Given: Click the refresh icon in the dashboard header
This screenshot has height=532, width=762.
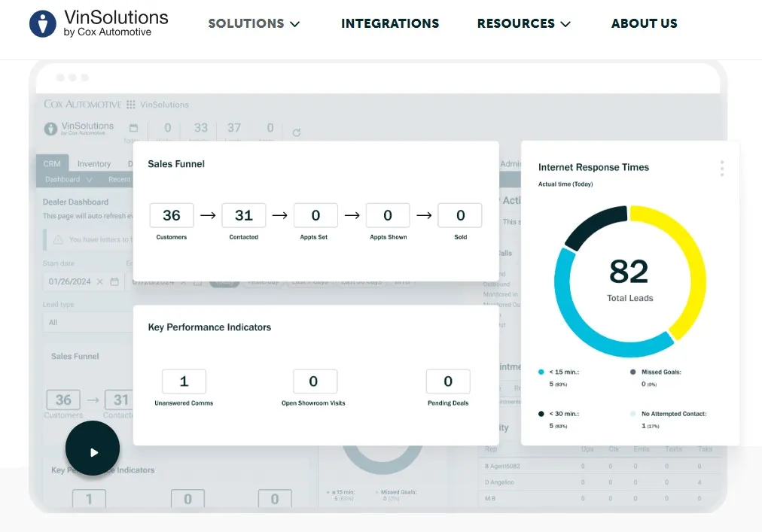Looking at the screenshot, I should tap(297, 132).
